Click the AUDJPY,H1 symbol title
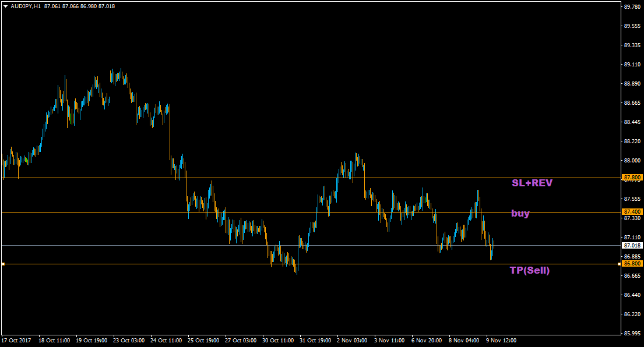Image resolution: width=644 pixels, height=347 pixels. pyautogui.click(x=26, y=6)
